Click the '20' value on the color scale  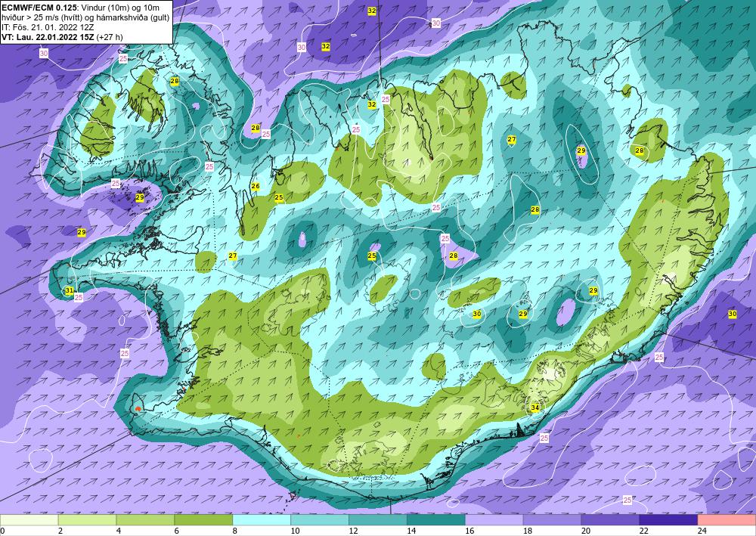[x=587, y=531]
